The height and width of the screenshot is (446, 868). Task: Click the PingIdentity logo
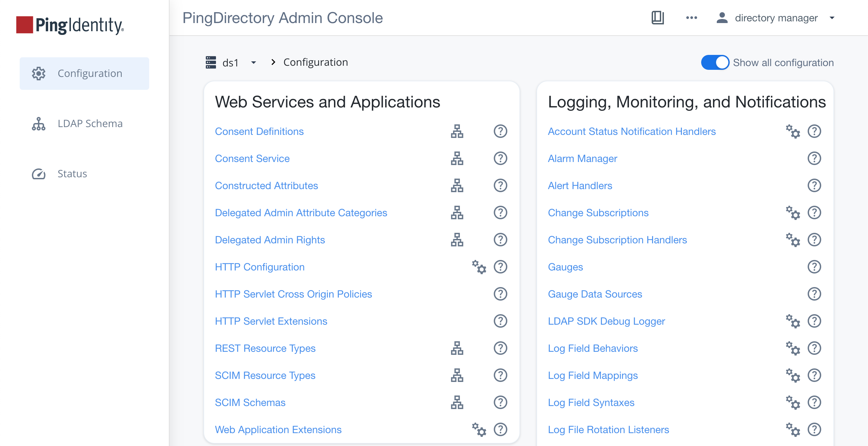pyautogui.click(x=70, y=25)
